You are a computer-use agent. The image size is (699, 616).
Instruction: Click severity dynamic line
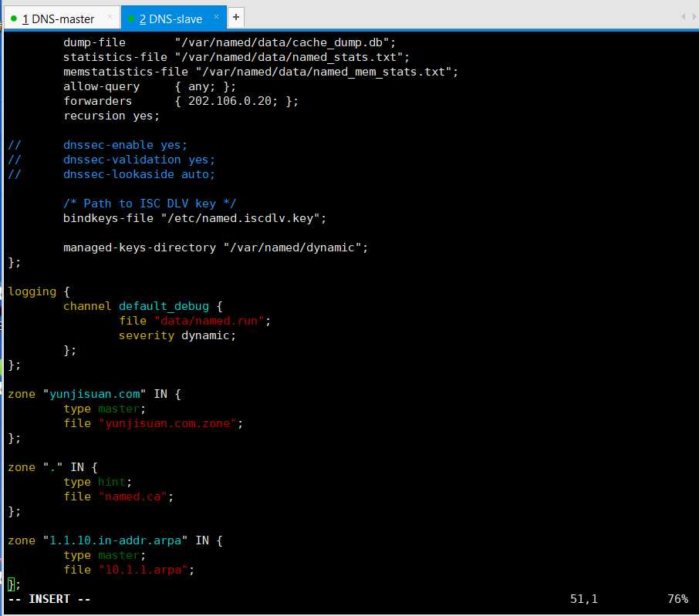tap(177, 335)
